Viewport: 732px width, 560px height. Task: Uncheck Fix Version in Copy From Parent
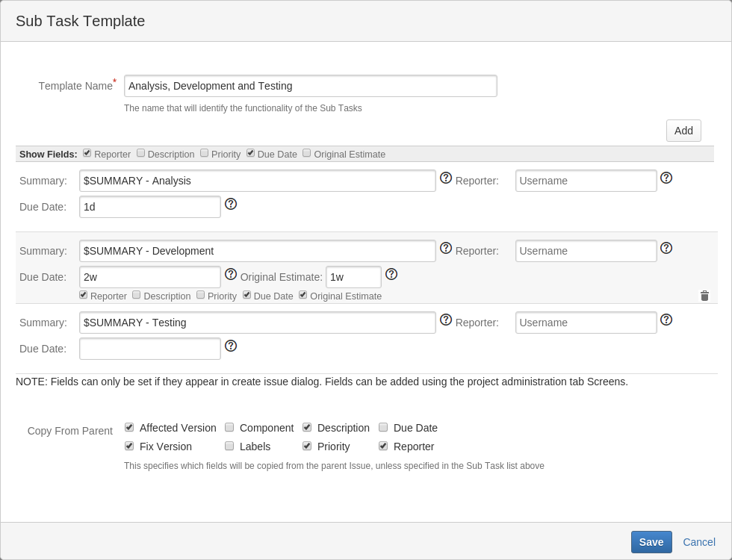point(129,446)
